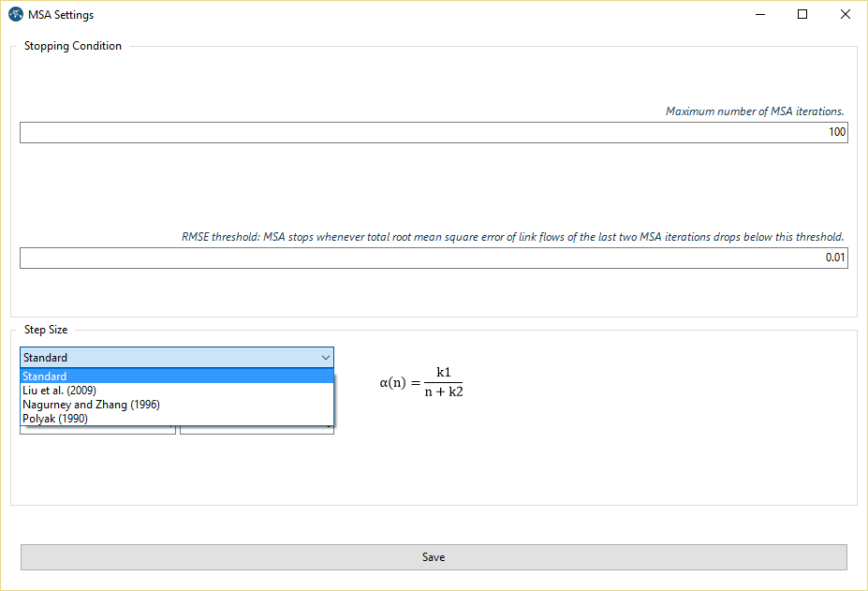Pick Nagurney and Zhang (1996) from the list
The width and height of the screenshot is (868, 591).
click(176, 405)
